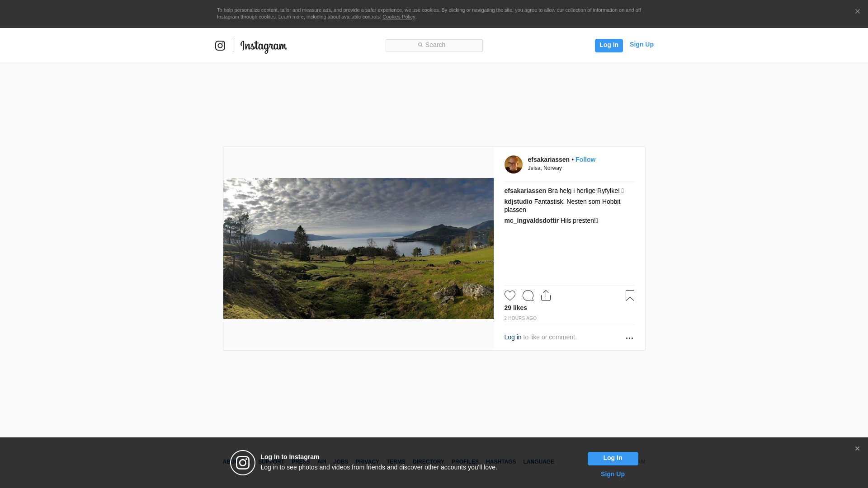868x488 pixels.
Task: Click the bottom banner Instagram logo
Action: pos(243,463)
